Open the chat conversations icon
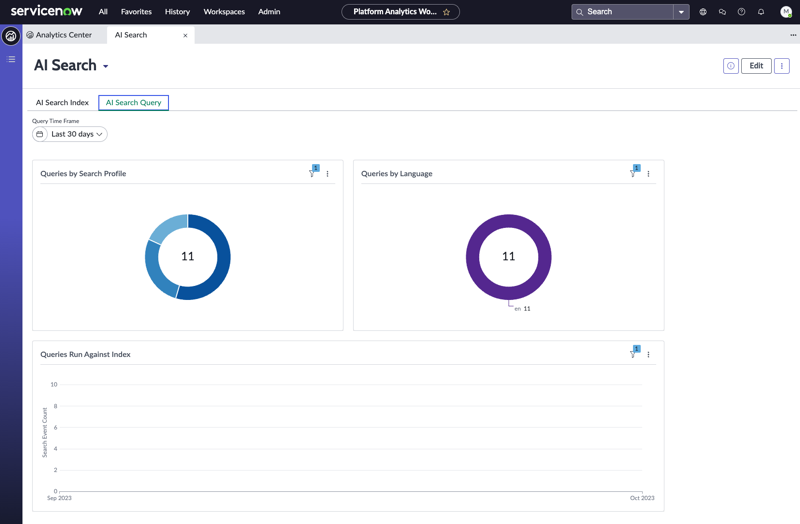Image resolution: width=800 pixels, height=524 pixels. pyautogui.click(x=722, y=12)
